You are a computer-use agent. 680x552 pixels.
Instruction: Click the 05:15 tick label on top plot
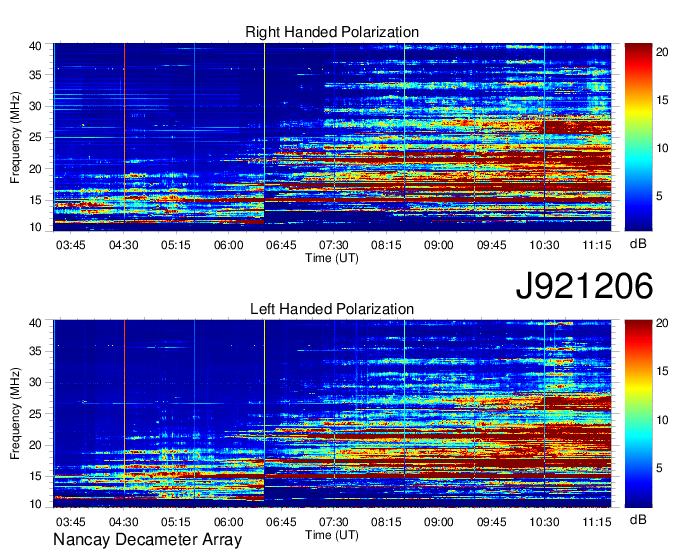(176, 245)
